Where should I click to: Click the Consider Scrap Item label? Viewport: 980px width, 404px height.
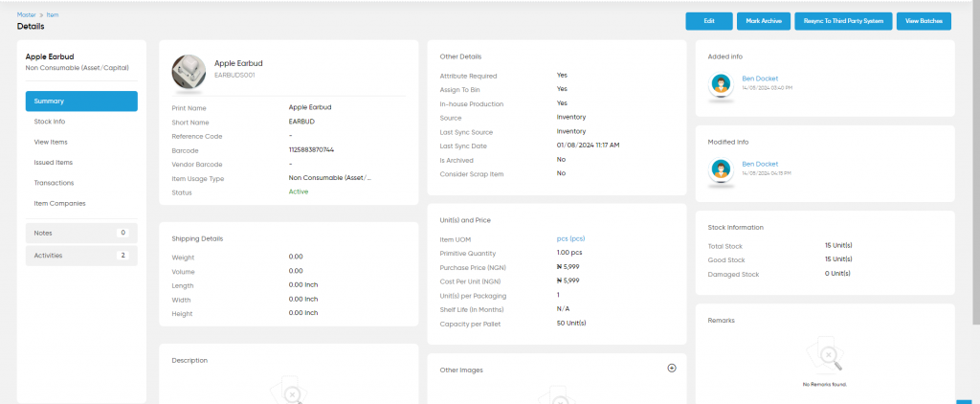(472, 174)
